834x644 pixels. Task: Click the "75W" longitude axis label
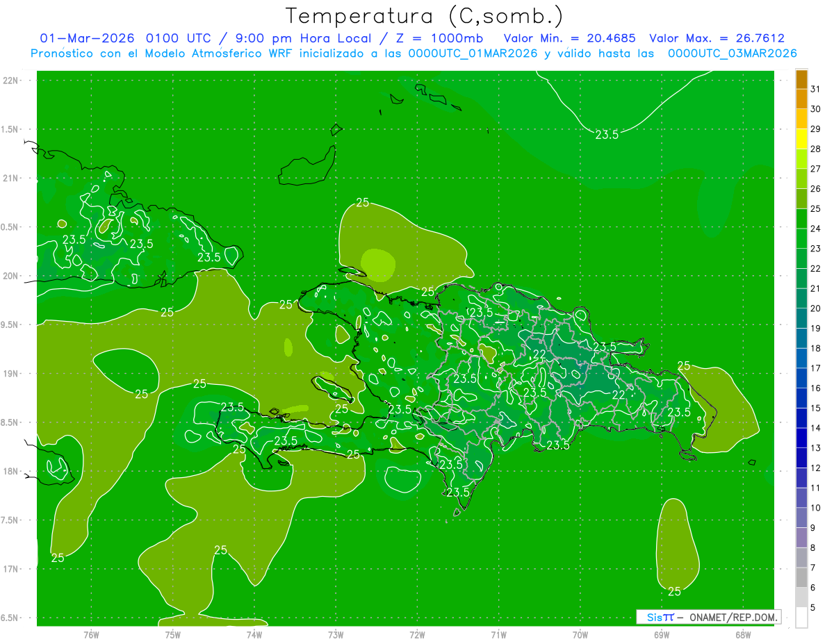[172, 635]
